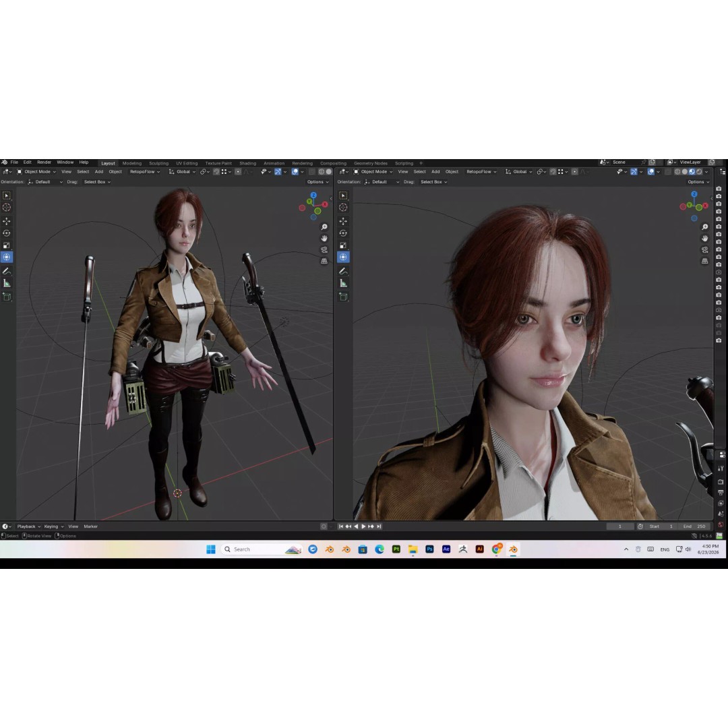The width and height of the screenshot is (728, 728).
Task: Select the Transform tool in left viewport toolbar
Action: tap(7, 257)
